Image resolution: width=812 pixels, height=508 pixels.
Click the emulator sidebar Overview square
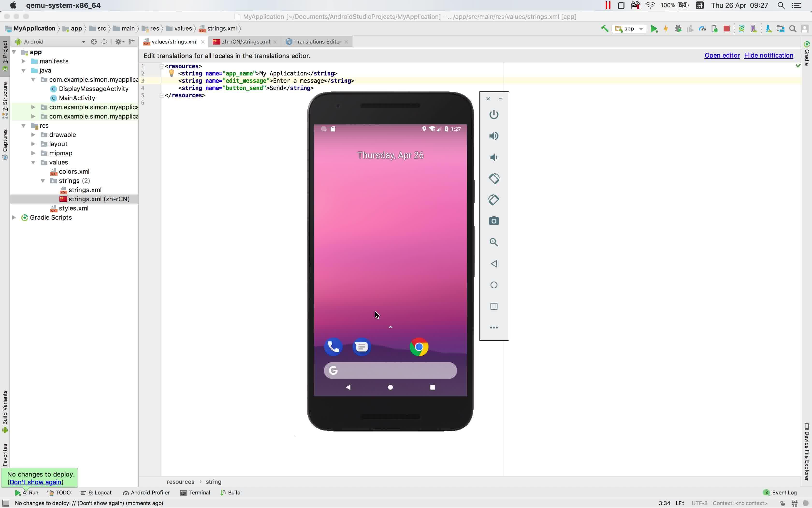(x=493, y=306)
